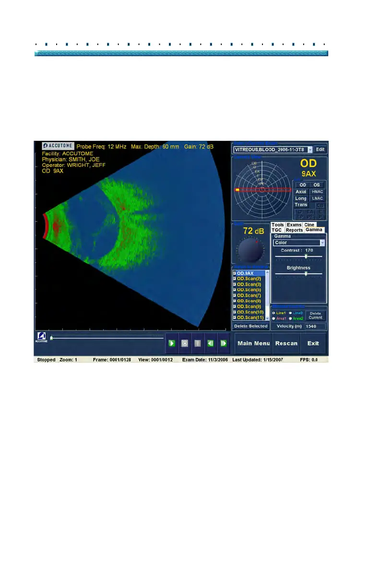
Task: Click the Velocity field showing 1540
Action: click(x=315, y=326)
